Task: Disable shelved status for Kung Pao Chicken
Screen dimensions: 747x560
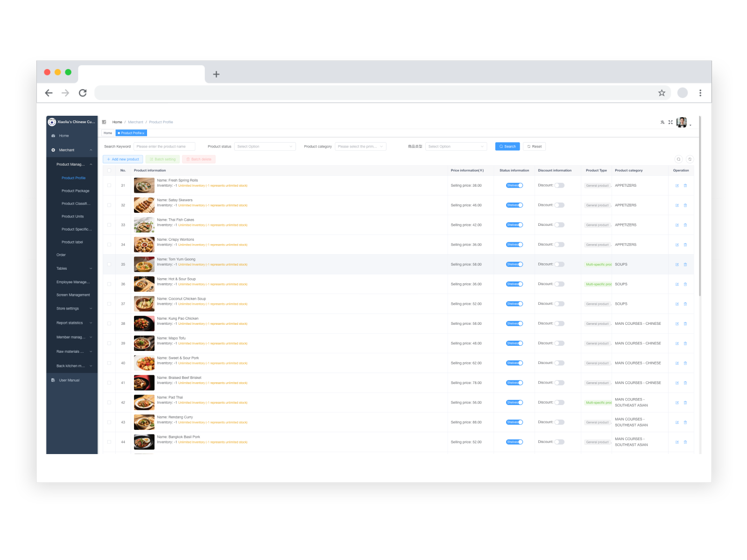Action: (514, 323)
